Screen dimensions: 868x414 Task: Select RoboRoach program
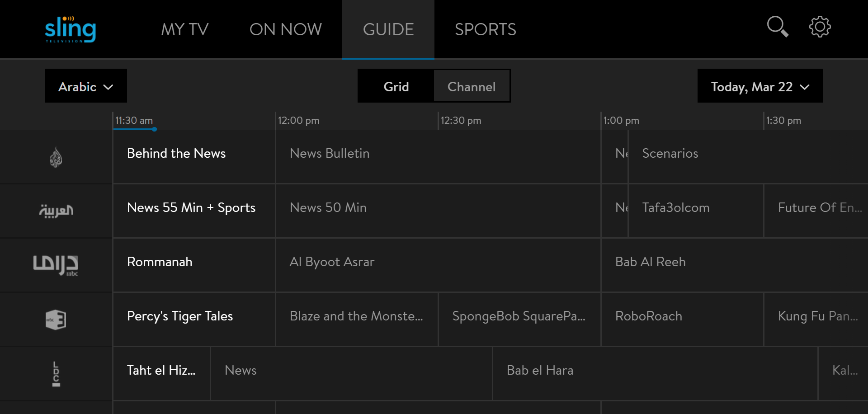682,320
